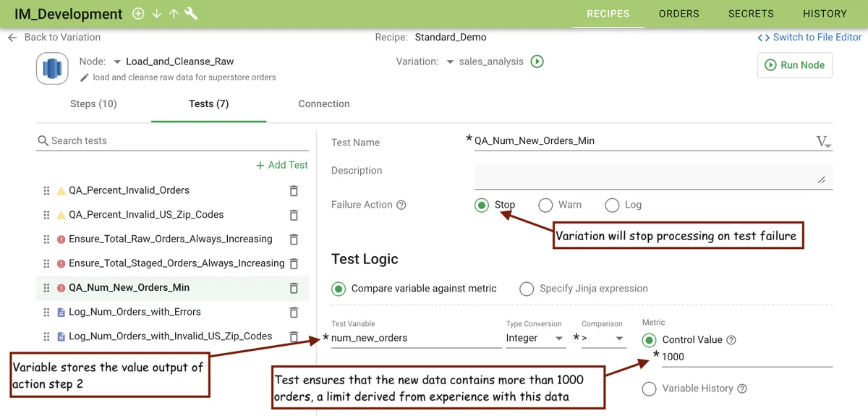Open the ORDERS menu

pyautogui.click(x=678, y=14)
